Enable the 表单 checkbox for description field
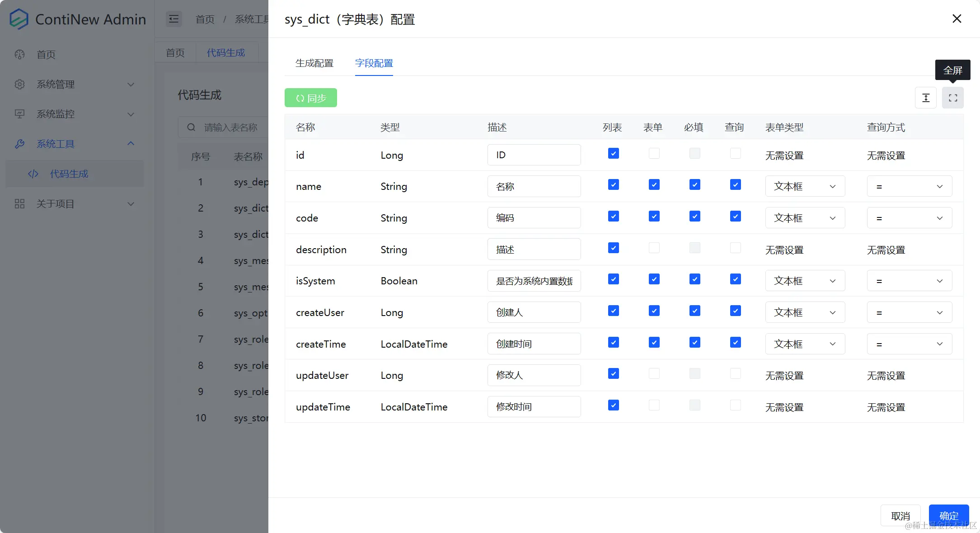This screenshot has width=980, height=533. click(x=654, y=248)
